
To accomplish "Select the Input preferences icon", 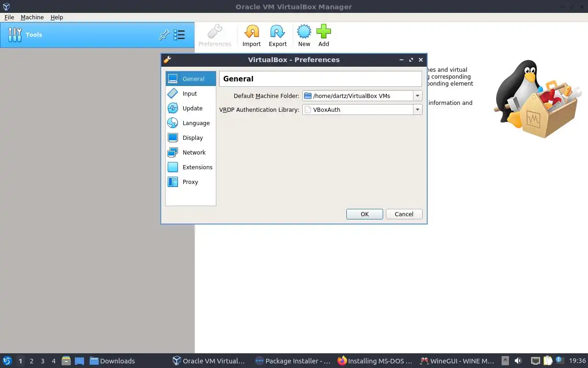I will [173, 93].
